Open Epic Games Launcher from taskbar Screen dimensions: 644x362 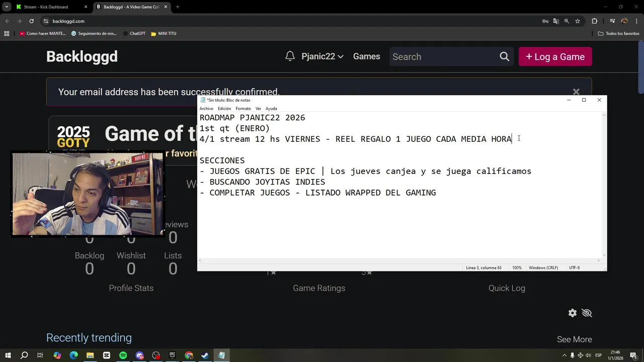173,355
